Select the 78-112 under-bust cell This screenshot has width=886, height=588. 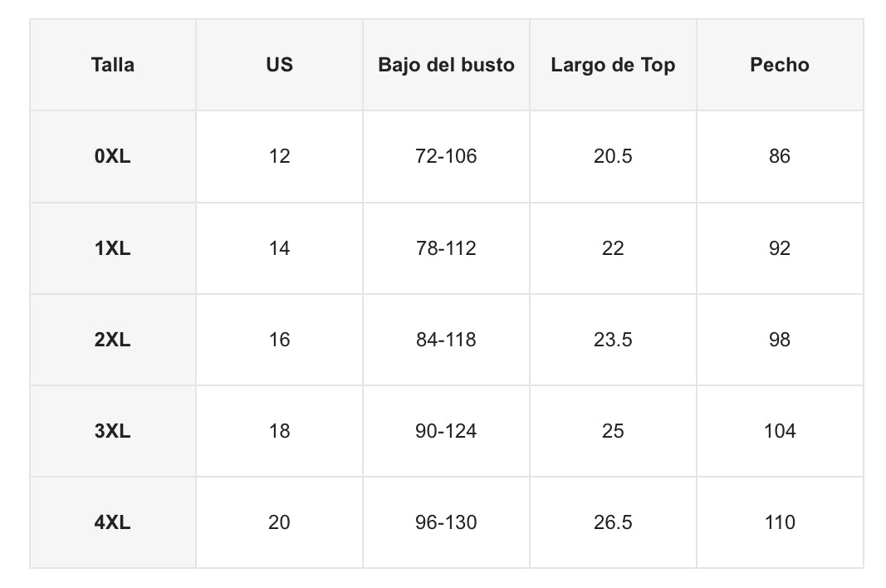pyautogui.click(x=446, y=248)
